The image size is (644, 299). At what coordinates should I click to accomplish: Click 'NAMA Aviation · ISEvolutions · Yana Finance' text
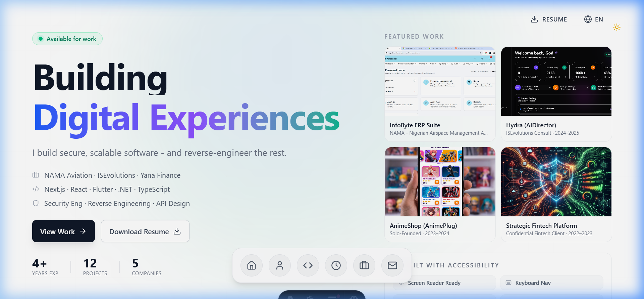112,175
